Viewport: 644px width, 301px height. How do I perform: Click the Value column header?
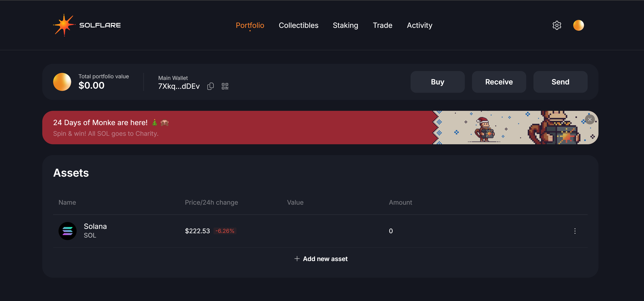[x=295, y=202]
